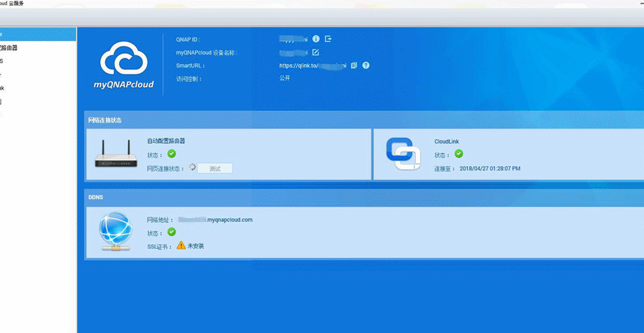Click the SSL证书 yellow warning icon
The image size is (644, 333).
pyautogui.click(x=181, y=245)
